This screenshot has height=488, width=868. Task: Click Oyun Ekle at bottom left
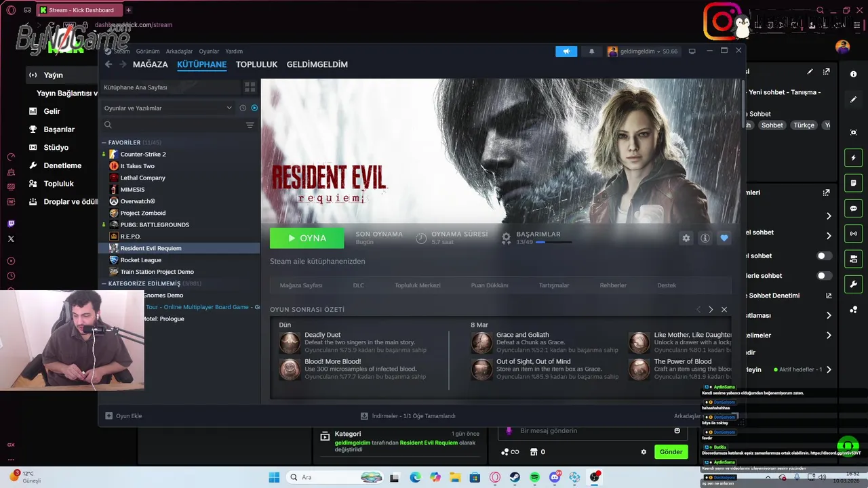tap(123, 416)
